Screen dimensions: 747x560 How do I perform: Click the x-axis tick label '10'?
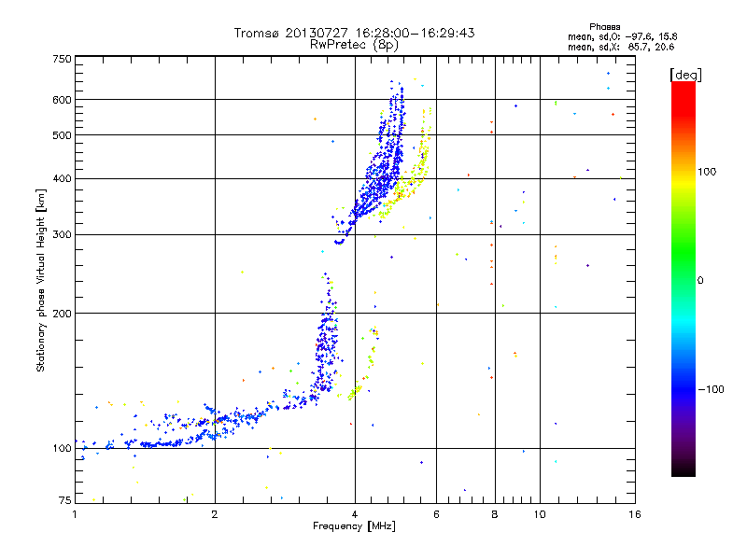(x=540, y=514)
